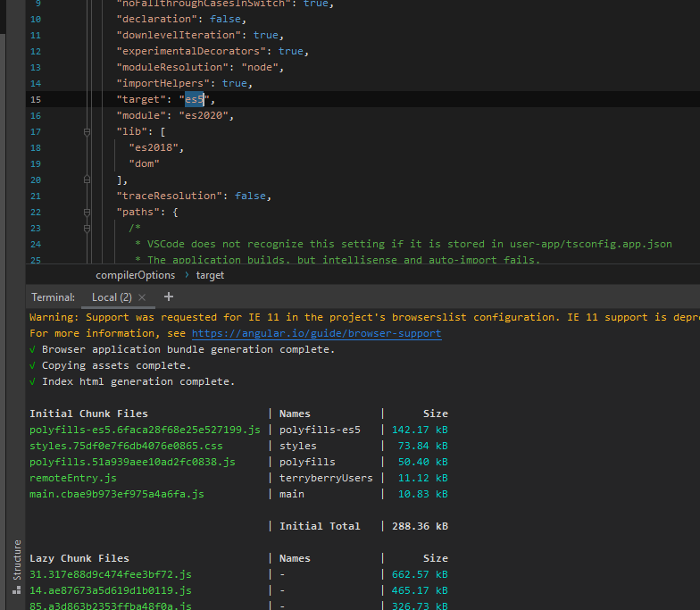Click polyfills-es5.6faca28f68e25e527199.js file name
This screenshot has height=610, width=700.
[x=145, y=430]
